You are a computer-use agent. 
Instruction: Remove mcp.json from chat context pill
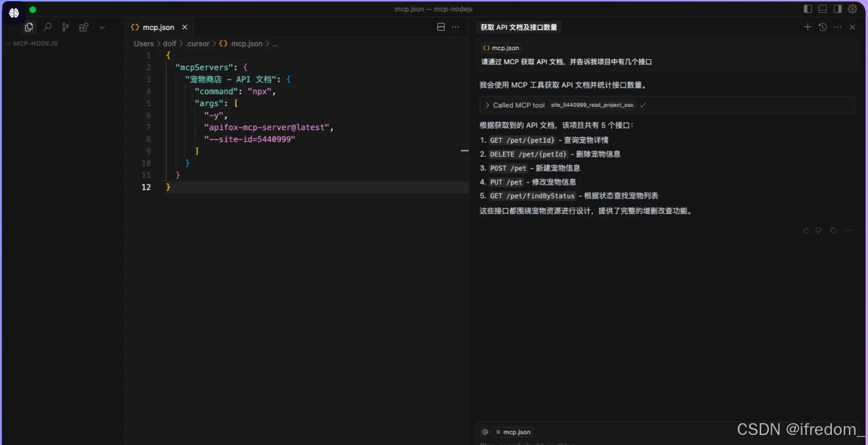point(499,432)
